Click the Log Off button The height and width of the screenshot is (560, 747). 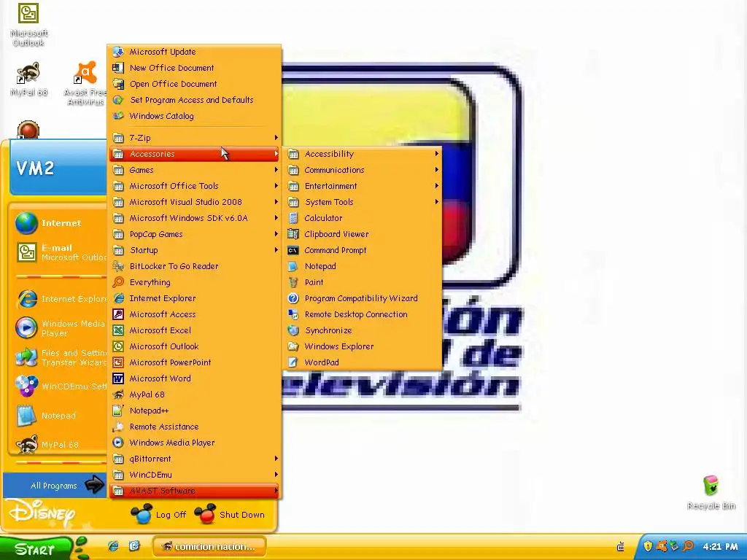(x=159, y=515)
